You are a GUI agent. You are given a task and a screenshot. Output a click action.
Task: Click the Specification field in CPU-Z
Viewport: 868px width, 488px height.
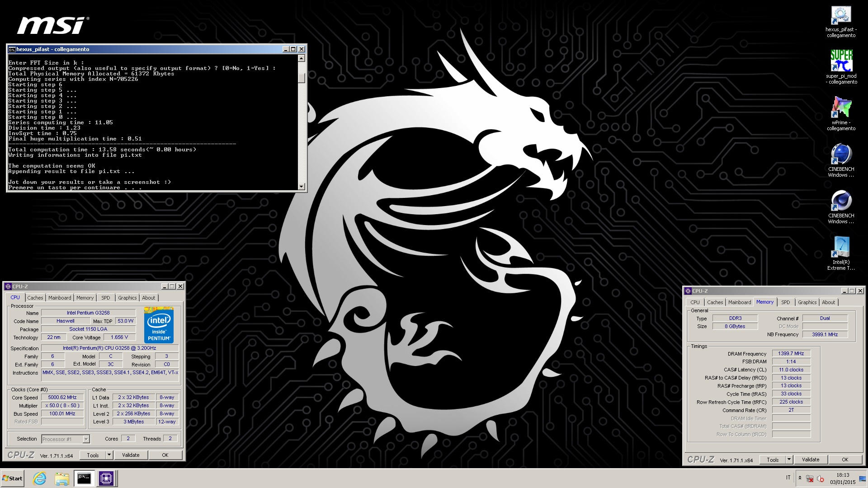(x=110, y=348)
